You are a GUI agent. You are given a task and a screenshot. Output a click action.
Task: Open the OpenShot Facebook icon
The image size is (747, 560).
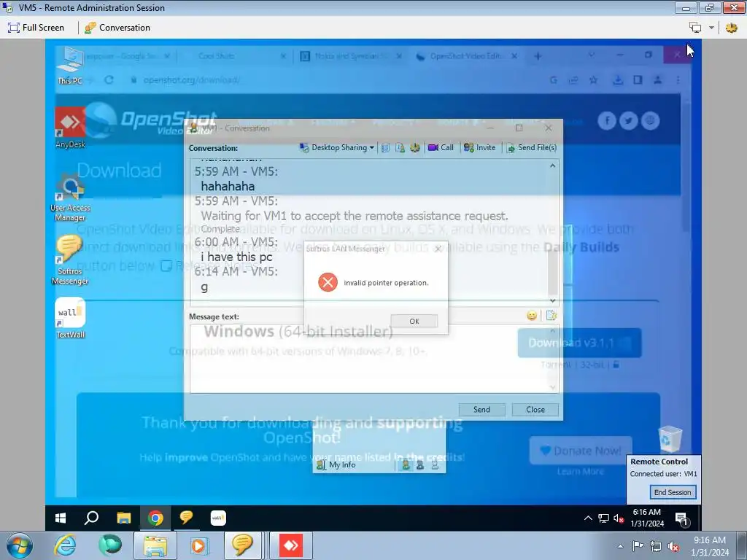[x=607, y=120]
